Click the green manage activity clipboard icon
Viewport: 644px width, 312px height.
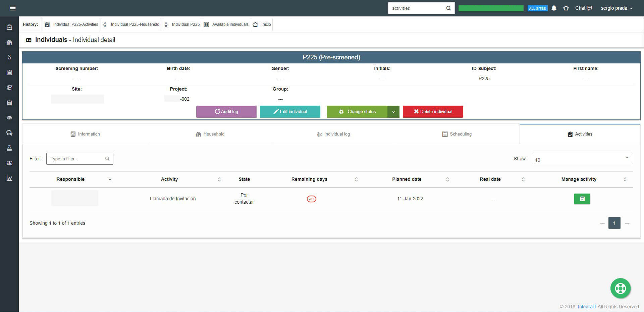click(582, 199)
